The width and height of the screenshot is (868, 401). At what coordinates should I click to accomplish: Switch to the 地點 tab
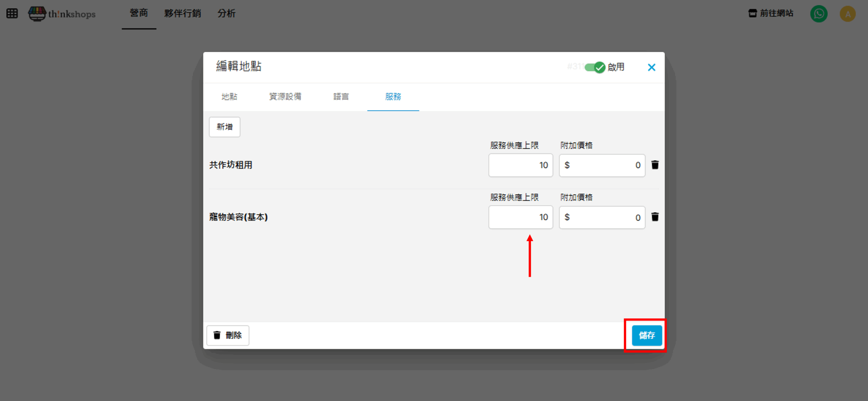click(x=229, y=97)
